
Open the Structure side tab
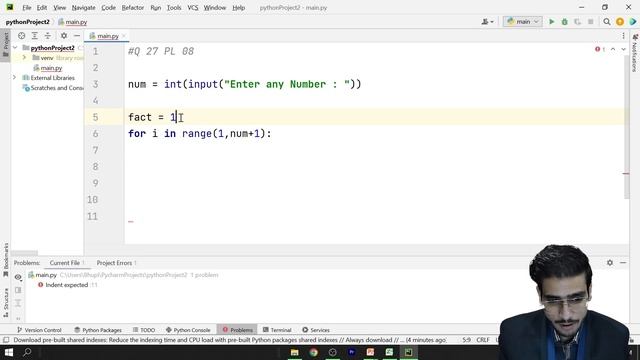6,302
